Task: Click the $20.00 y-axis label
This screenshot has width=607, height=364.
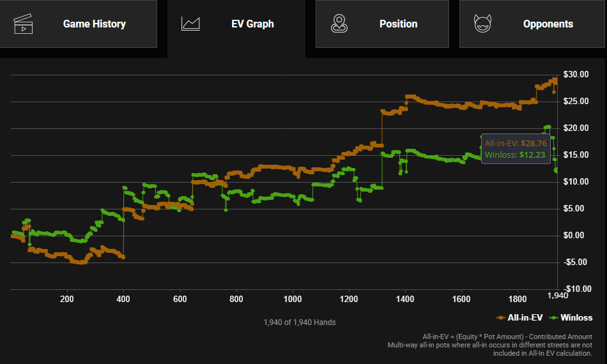Action: click(x=576, y=128)
